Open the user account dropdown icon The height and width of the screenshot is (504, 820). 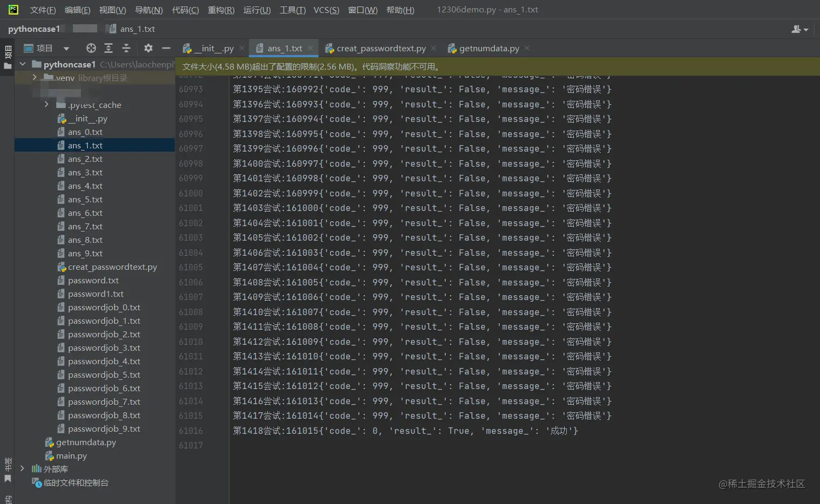(x=799, y=29)
